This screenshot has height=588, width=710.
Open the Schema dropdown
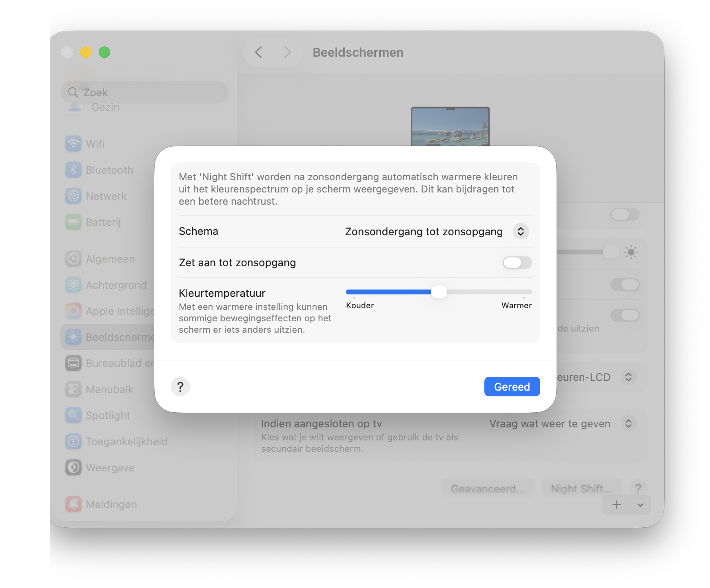(x=520, y=231)
